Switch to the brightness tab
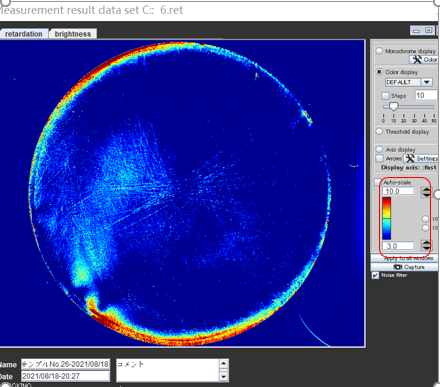Viewport: 440px width, 387px height. [x=73, y=34]
